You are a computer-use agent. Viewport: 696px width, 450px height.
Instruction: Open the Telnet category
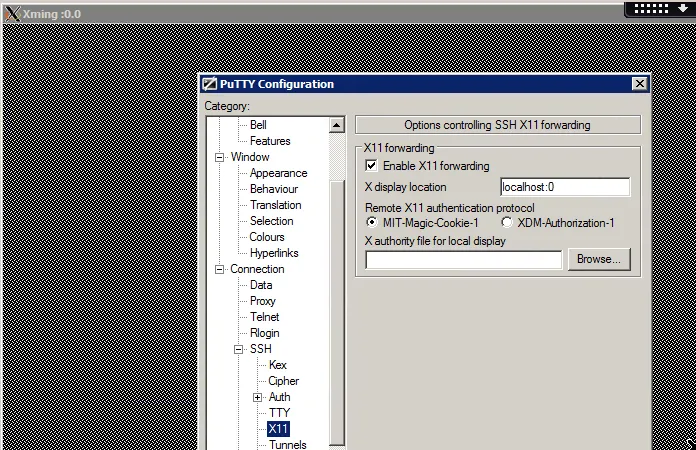[265, 316]
